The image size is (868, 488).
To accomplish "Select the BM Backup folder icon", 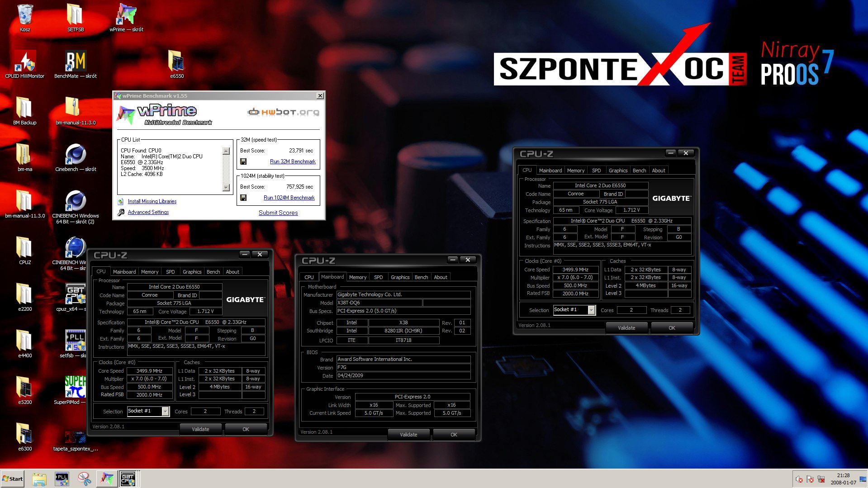I will tap(25, 111).
